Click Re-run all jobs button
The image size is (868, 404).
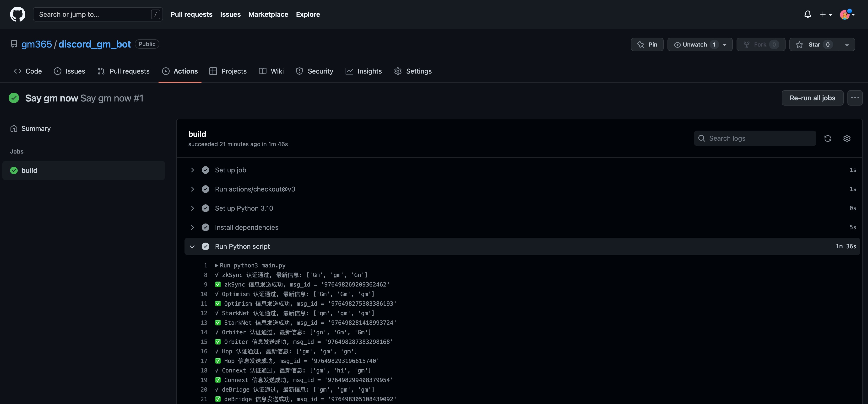(x=812, y=98)
